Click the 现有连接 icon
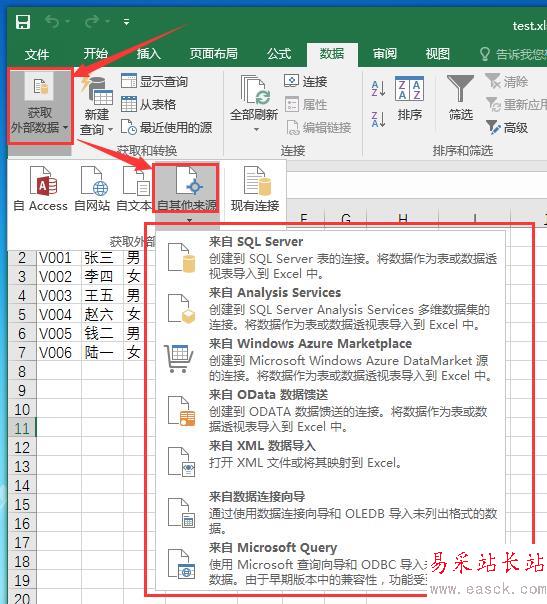Image resolution: width=547 pixels, height=604 pixels. pos(255,189)
